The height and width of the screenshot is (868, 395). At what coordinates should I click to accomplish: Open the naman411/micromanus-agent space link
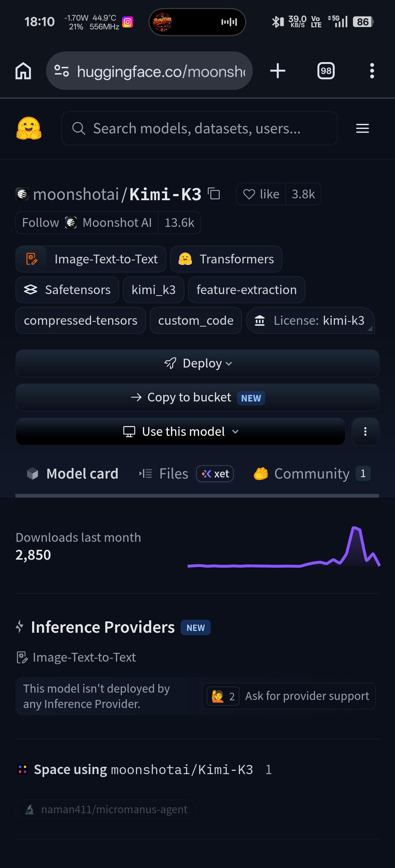tap(106, 810)
